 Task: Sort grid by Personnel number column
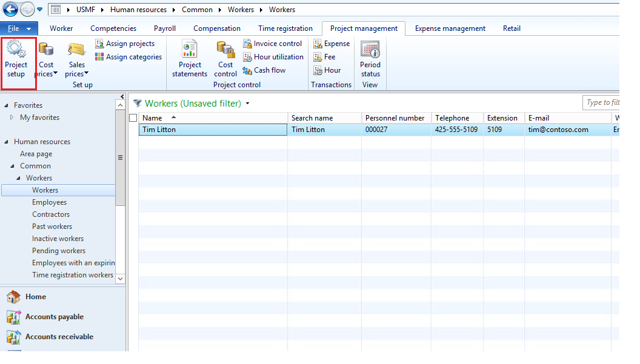click(395, 118)
